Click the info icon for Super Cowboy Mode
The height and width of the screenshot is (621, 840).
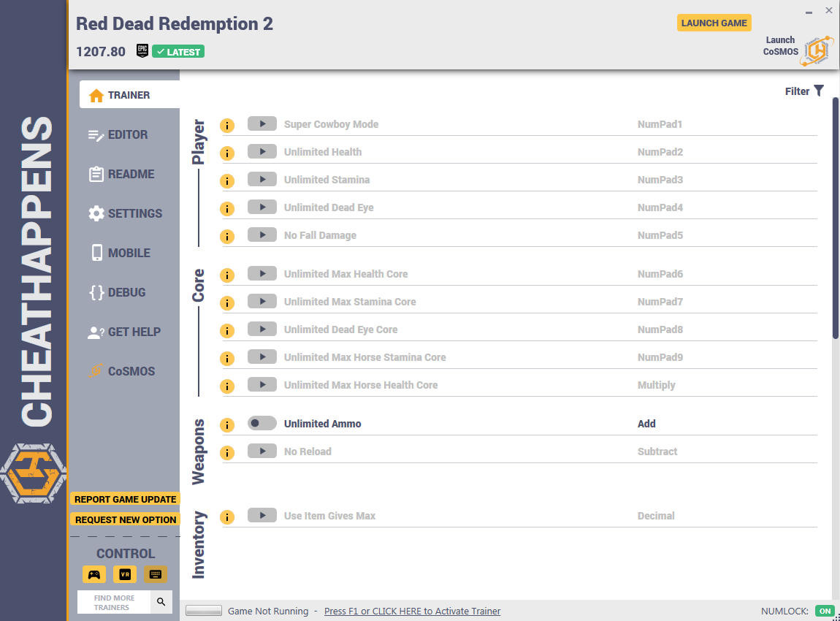[227, 126]
